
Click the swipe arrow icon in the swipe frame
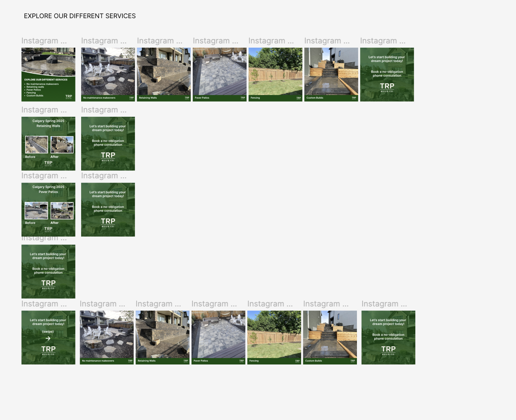[48, 338]
